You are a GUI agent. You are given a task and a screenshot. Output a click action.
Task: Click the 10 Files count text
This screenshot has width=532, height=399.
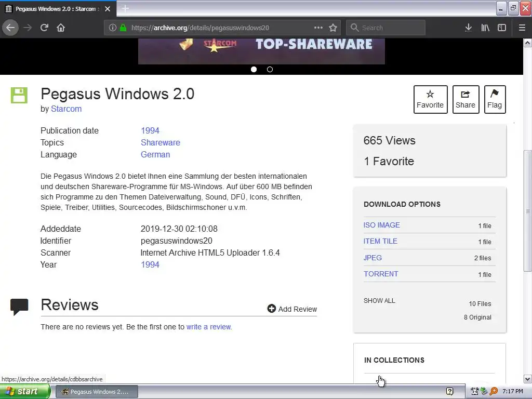coord(480,303)
